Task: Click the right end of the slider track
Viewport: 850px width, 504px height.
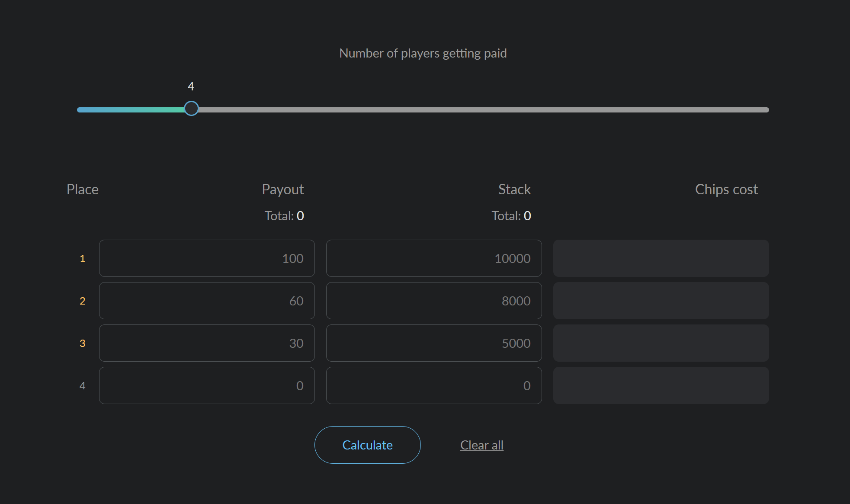Action: click(766, 110)
